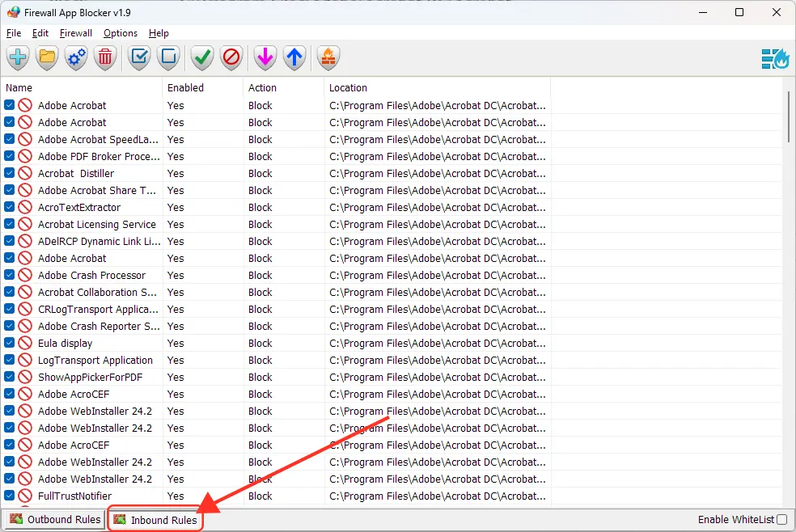796x532 pixels.
Task: Select the ShowAppPickerForPDF row name
Action: coord(91,378)
